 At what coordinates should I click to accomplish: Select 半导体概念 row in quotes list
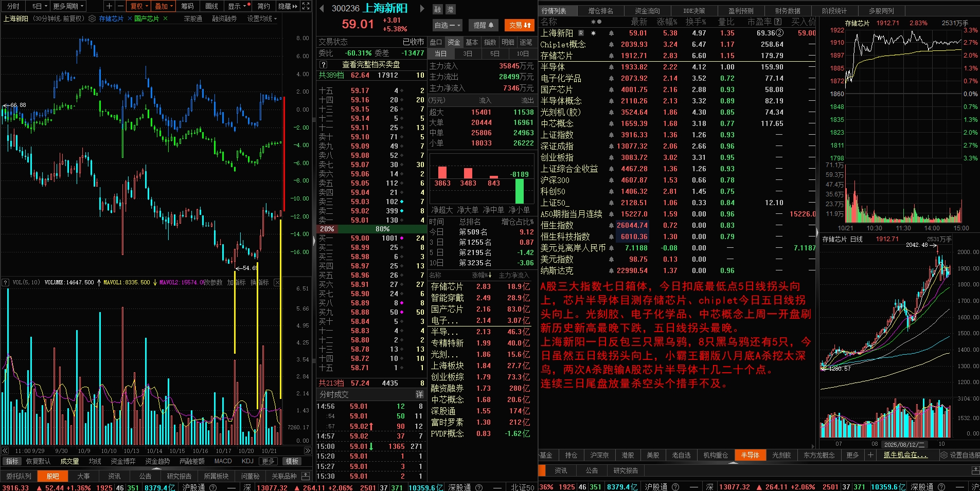click(678, 101)
